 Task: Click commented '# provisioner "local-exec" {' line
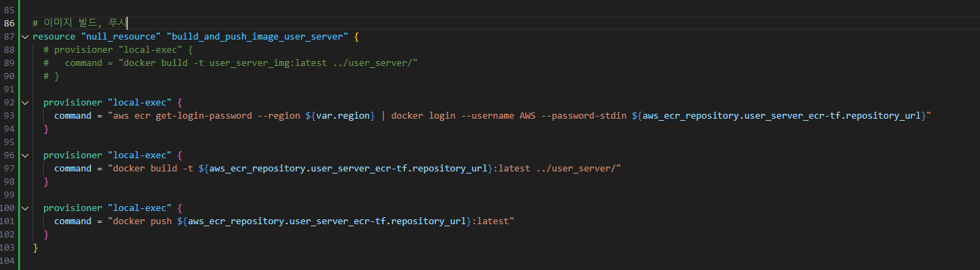[117, 49]
